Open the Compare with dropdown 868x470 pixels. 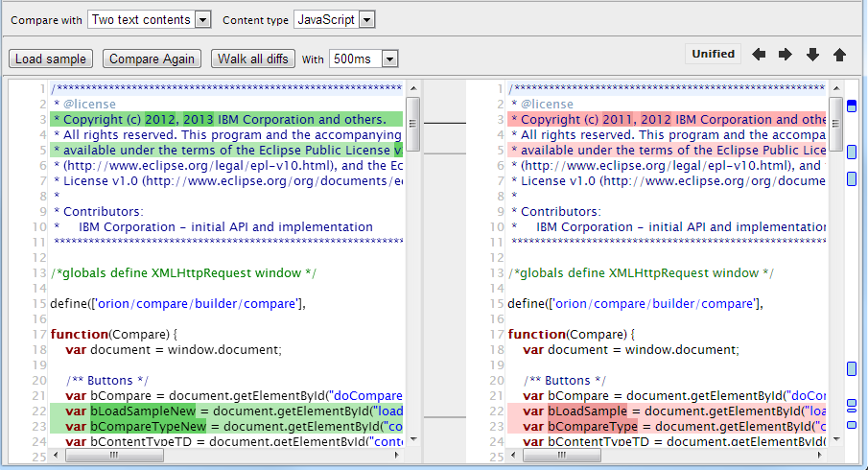pyautogui.click(x=149, y=19)
